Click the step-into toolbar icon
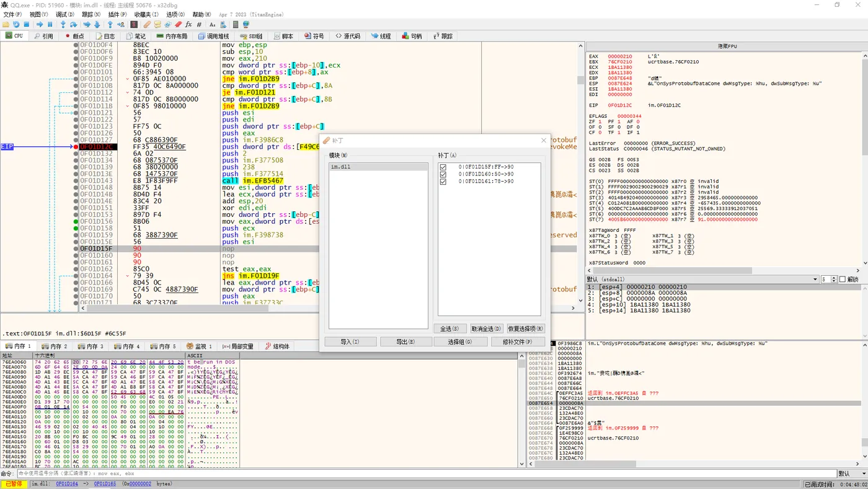The image size is (868, 489). [x=63, y=24]
